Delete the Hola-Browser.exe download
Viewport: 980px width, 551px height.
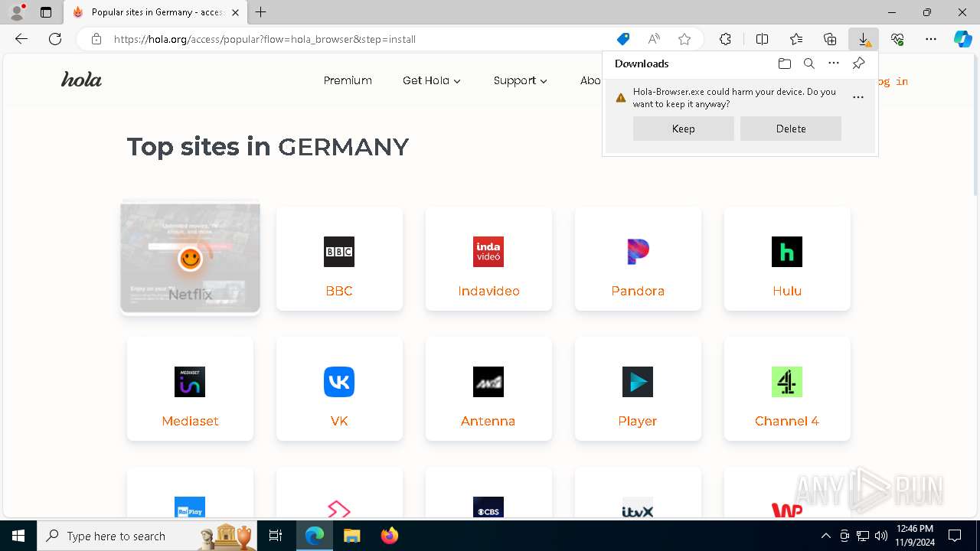coord(791,129)
